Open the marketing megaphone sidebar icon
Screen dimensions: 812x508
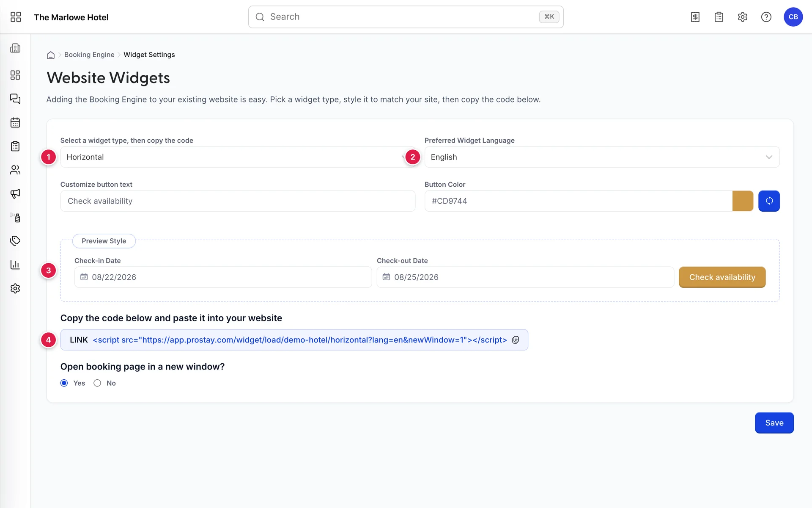point(15,193)
